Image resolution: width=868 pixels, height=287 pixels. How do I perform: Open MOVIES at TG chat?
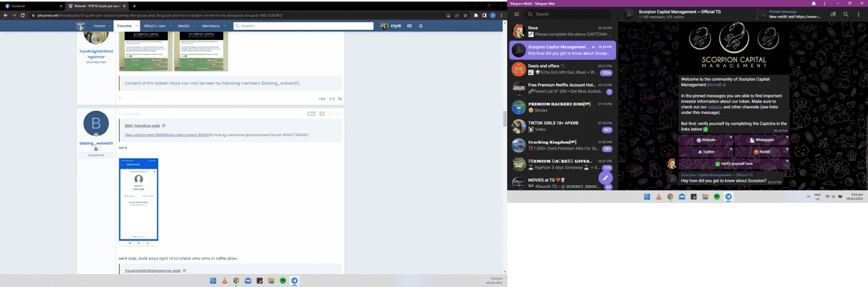(x=562, y=183)
